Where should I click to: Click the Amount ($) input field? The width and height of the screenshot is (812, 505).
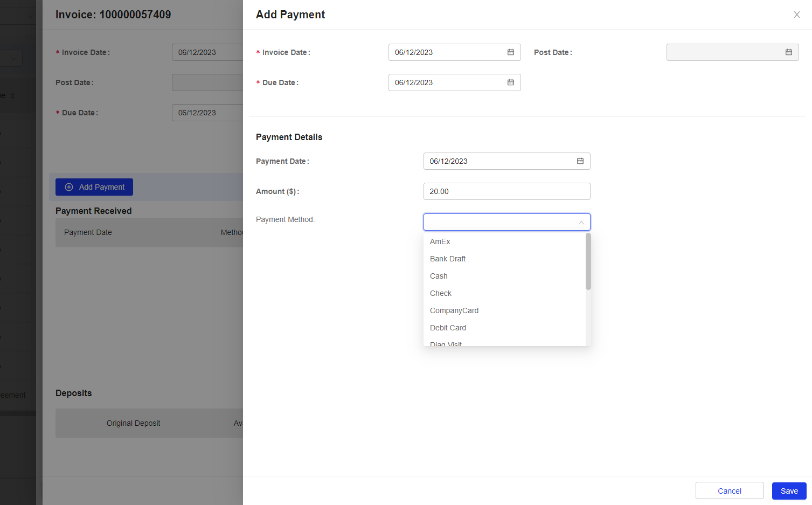point(507,191)
